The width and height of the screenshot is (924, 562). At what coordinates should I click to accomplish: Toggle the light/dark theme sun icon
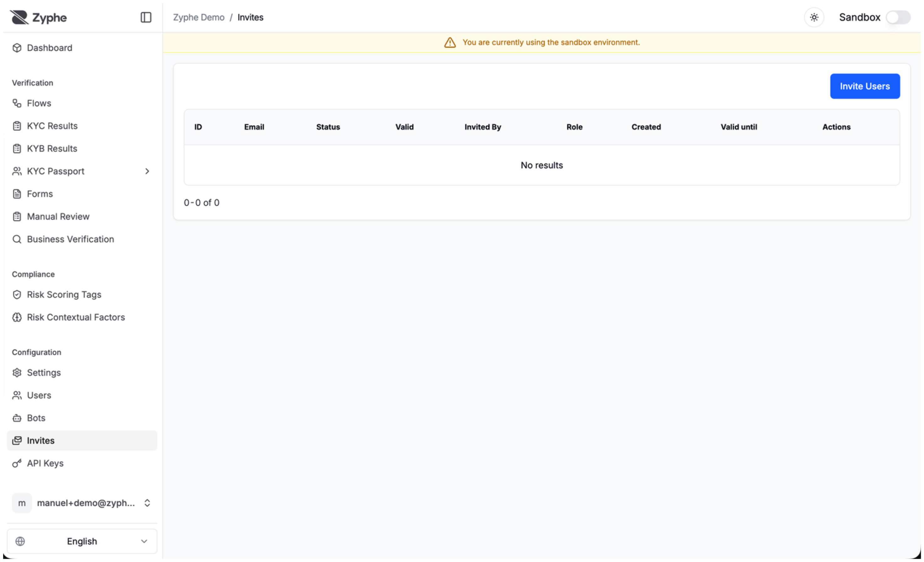click(x=814, y=17)
